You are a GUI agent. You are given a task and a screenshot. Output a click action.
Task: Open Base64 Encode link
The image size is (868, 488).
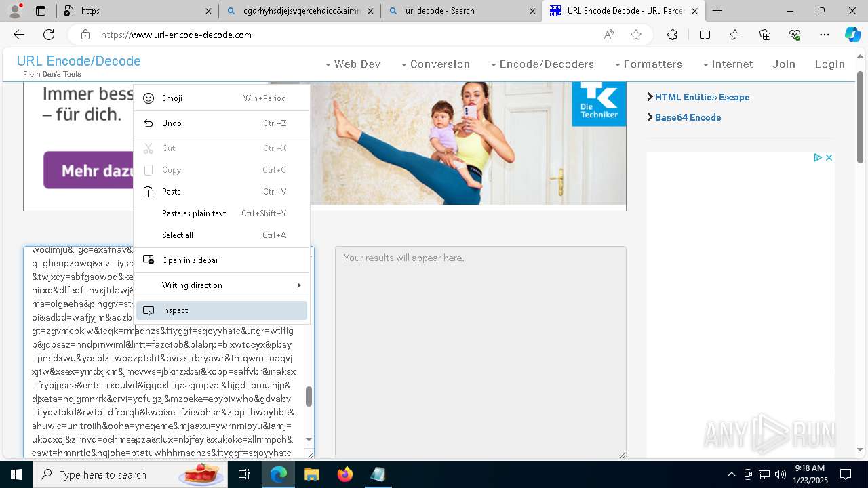688,117
